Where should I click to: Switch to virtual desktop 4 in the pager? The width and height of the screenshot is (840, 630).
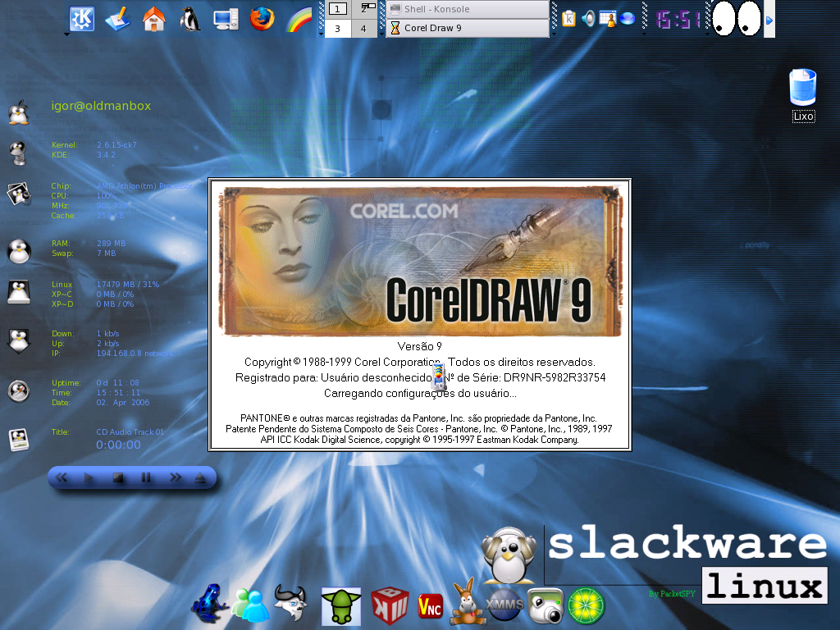click(365, 29)
